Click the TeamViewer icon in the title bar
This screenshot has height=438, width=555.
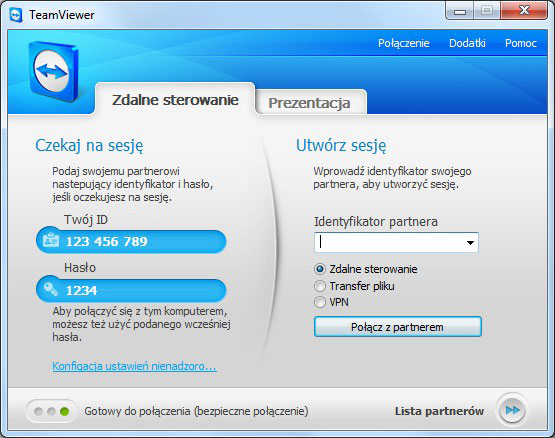pyautogui.click(x=16, y=15)
